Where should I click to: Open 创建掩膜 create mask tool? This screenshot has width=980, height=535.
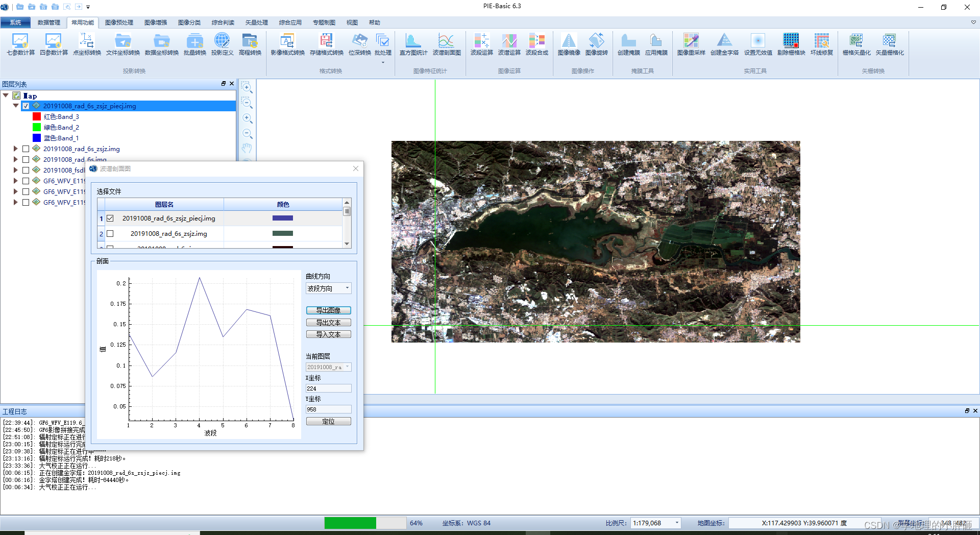coord(628,44)
